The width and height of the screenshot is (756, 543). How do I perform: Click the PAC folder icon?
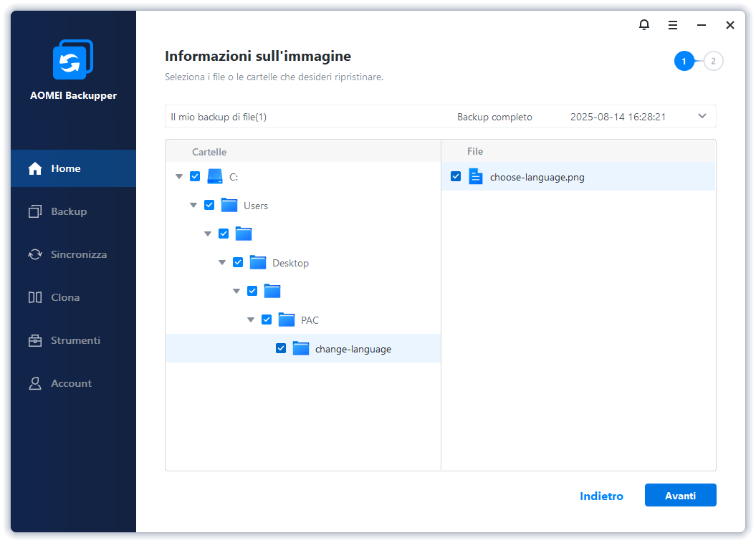tap(287, 319)
